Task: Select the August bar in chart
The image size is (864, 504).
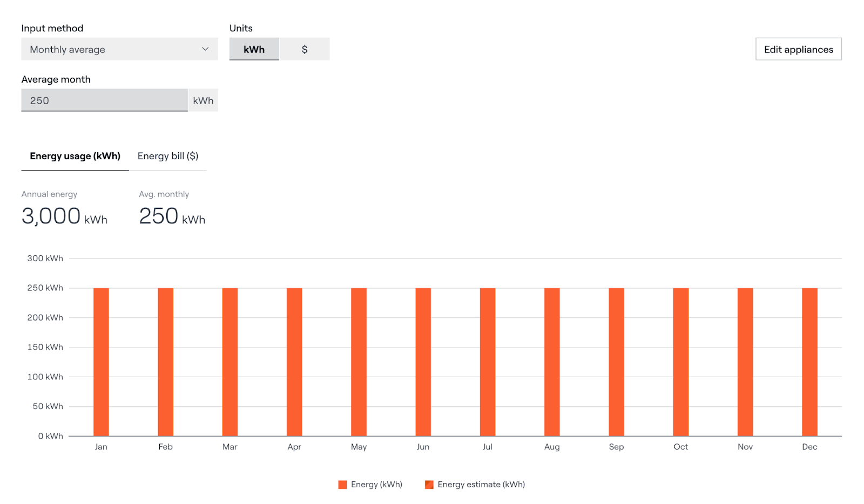Action: (x=552, y=362)
